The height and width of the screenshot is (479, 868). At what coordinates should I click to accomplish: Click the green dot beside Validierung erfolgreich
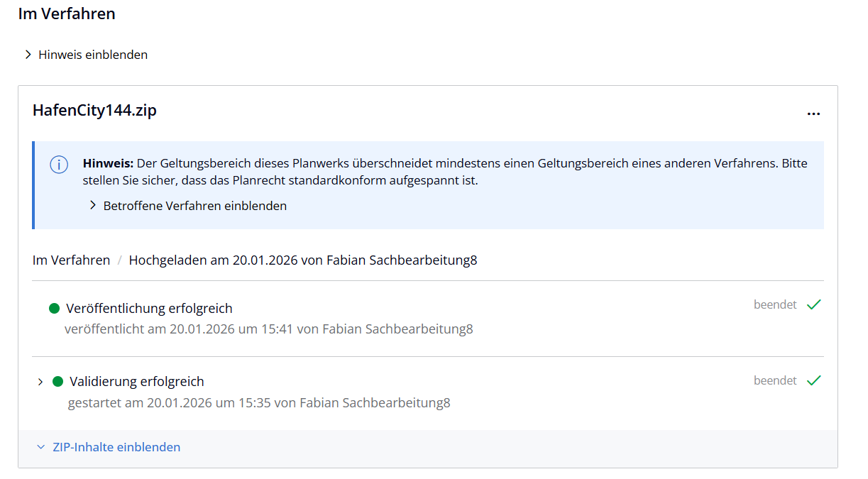coord(58,382)
